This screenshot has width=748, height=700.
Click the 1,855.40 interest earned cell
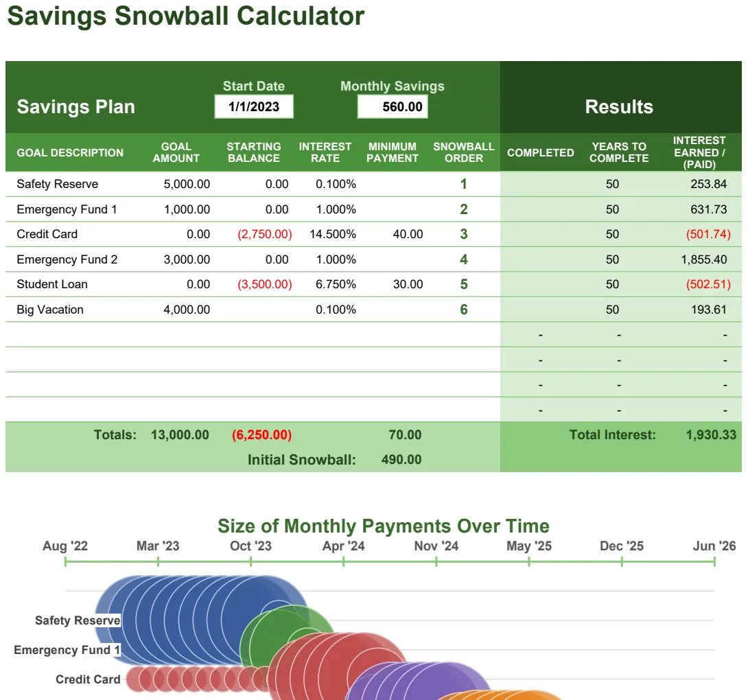coord(703,259)
